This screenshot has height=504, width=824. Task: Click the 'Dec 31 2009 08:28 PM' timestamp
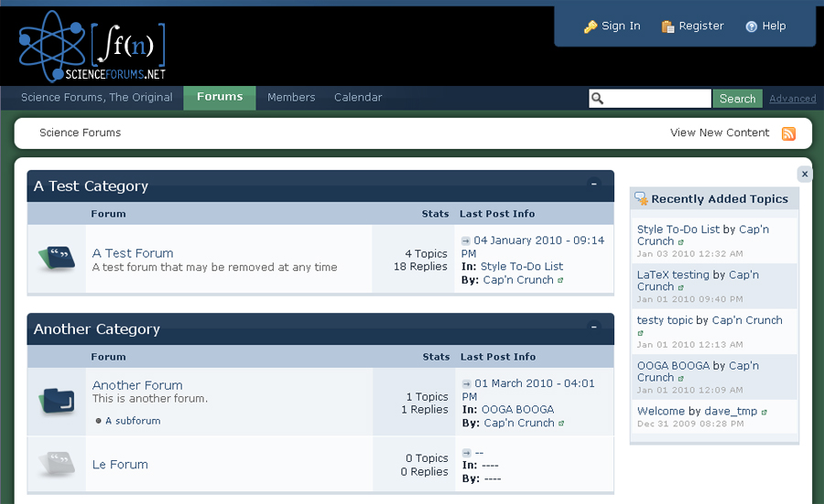(x=690, y=424)
